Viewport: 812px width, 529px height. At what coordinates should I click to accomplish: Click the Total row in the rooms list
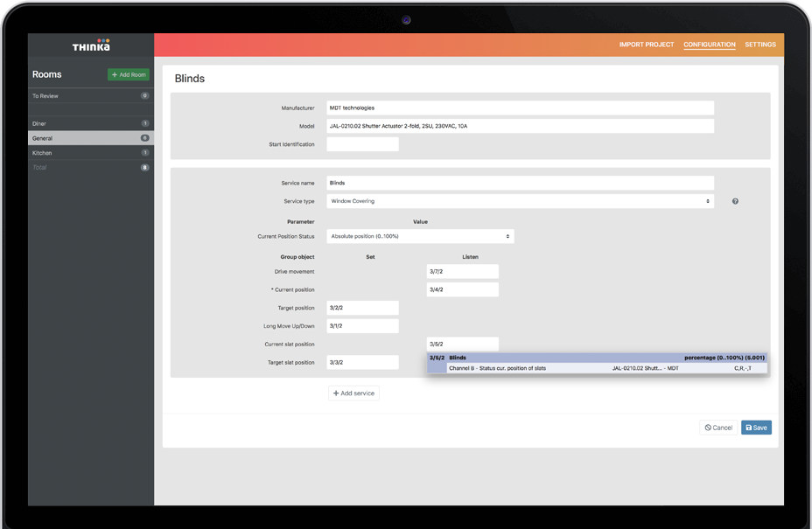(91, 167)
